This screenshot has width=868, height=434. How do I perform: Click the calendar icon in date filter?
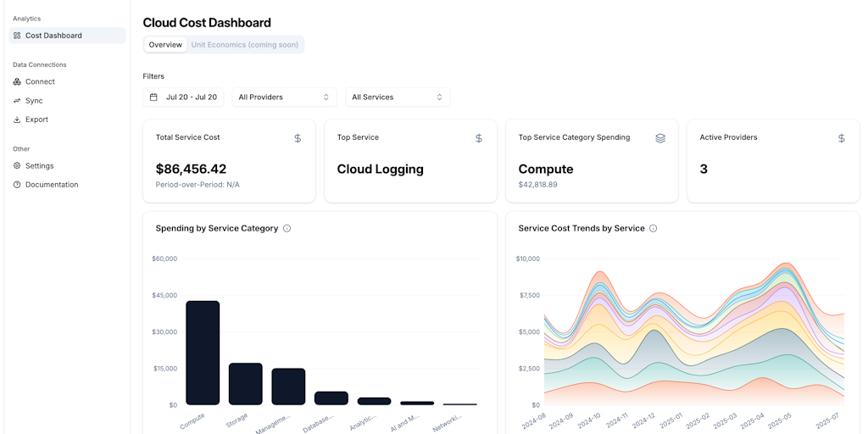154,97
